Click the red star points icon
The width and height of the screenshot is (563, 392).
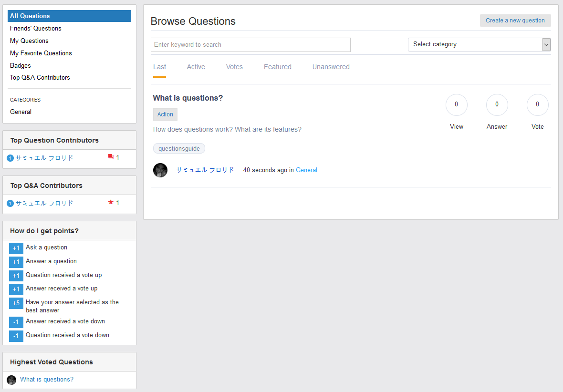(111, 202)
